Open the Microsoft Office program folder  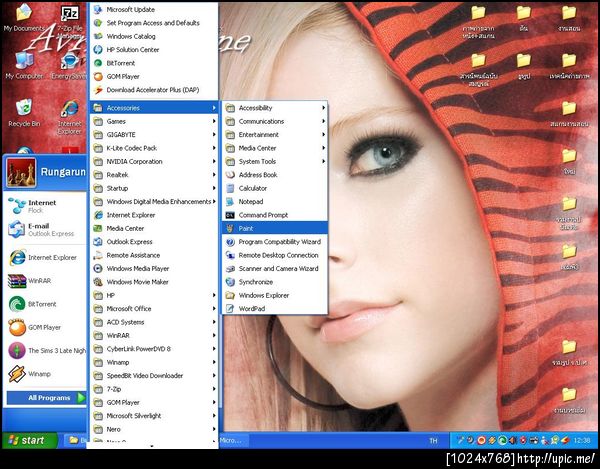pyautogui.click(x=154, y=309)
